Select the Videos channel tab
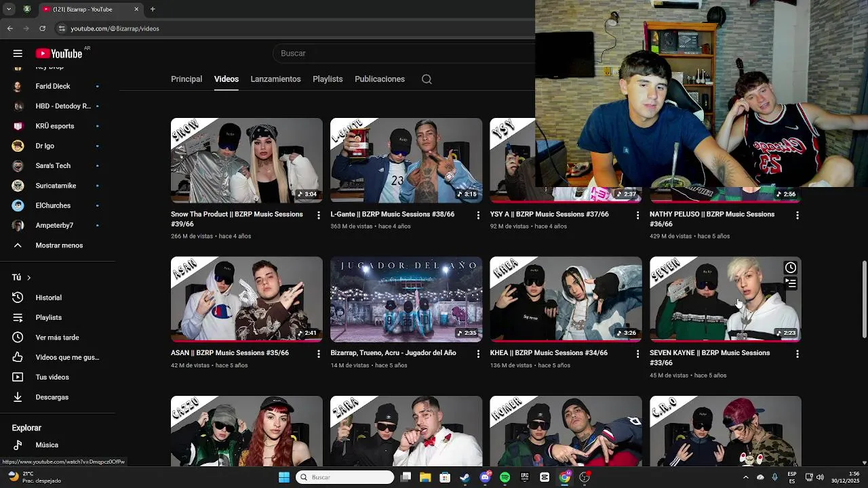Screen dimensions: 868x488 click(x=226, y=79)
